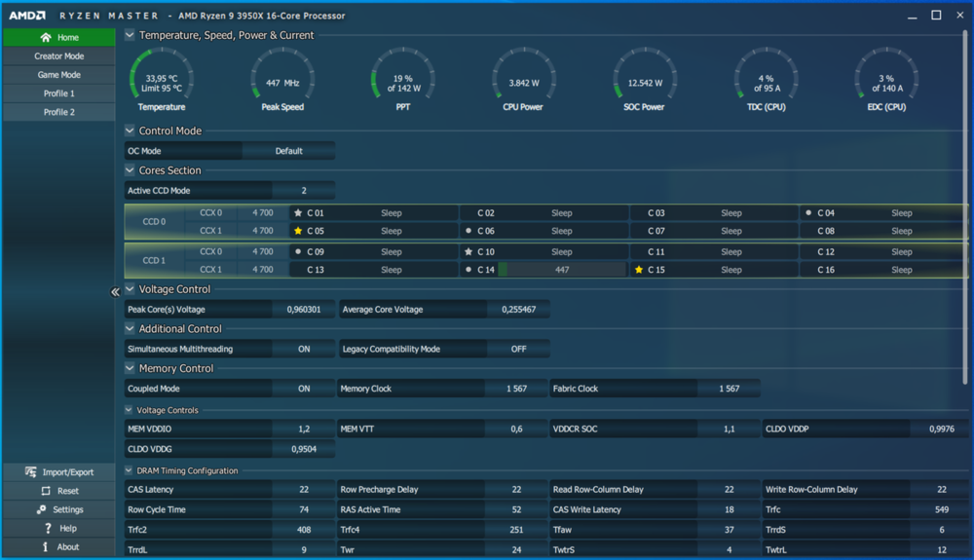Click the About info icon
The image size is (974, 560).
tap(45, 546)
